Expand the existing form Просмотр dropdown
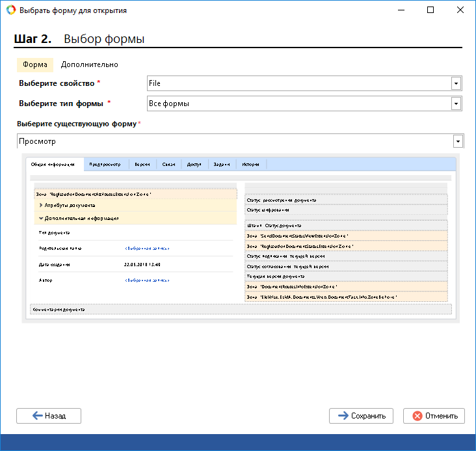The width and height of the screenshot is (476, 451). [458, 141]
